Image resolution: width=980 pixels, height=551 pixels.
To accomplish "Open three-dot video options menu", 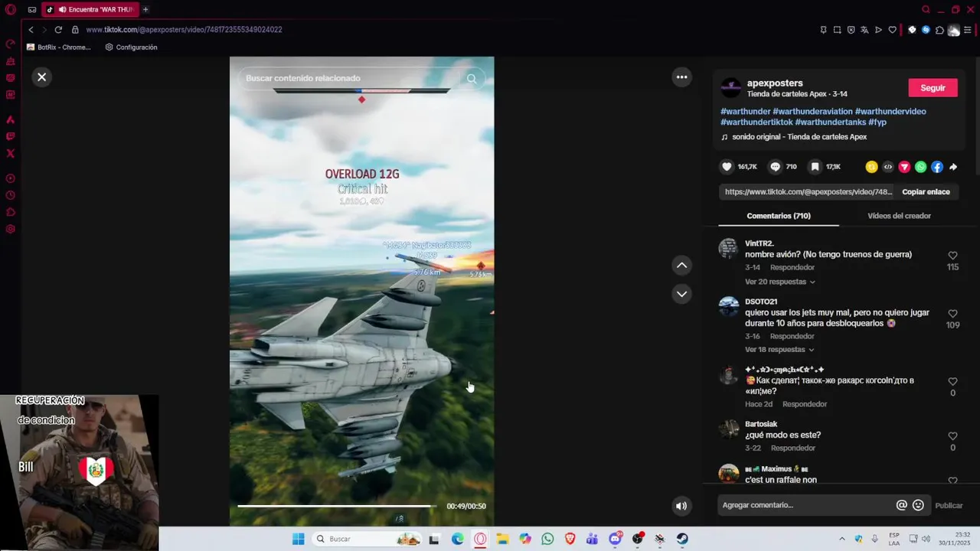I will click(681, 77).
